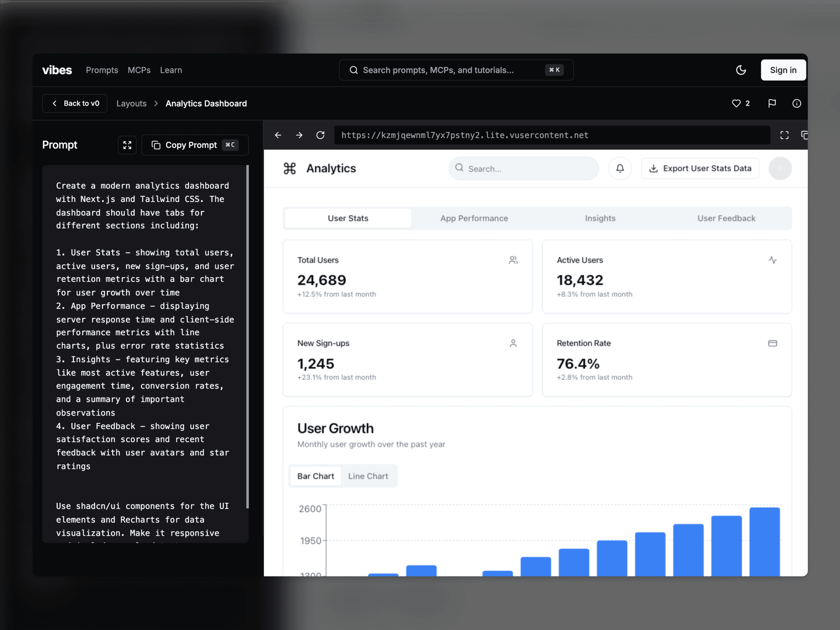The height and width of the screenshot is (630, 840).
Task: Click the prompt panel scrollbar
Action: point(247,336)
